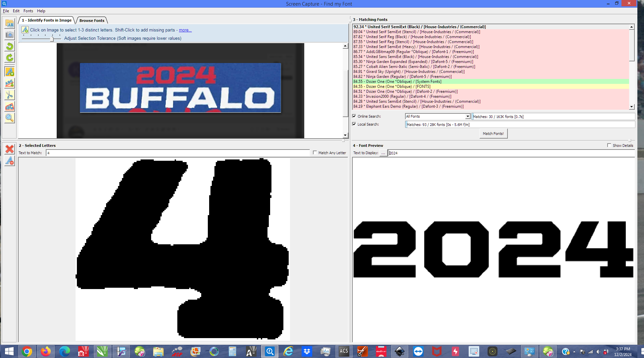Select United Sans SemiExt (Black) match
The width and height of the screenshot is (644, 358).
pyautogui.click(x=491, y=57)
